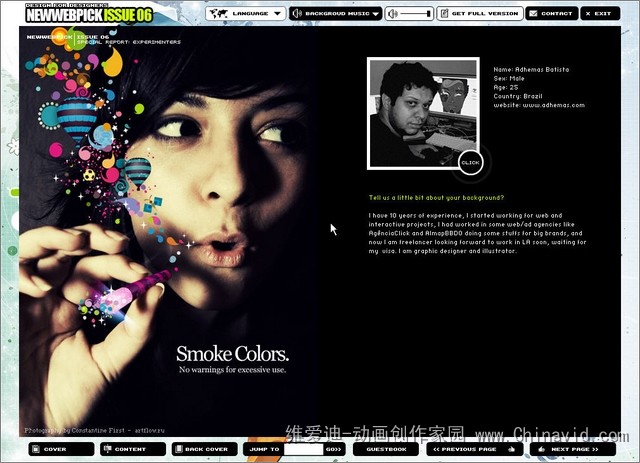The height and width of the screenshot is (463, 640).
Task: Expand the Background Music dropdown
Action: [x=336, y=13]
